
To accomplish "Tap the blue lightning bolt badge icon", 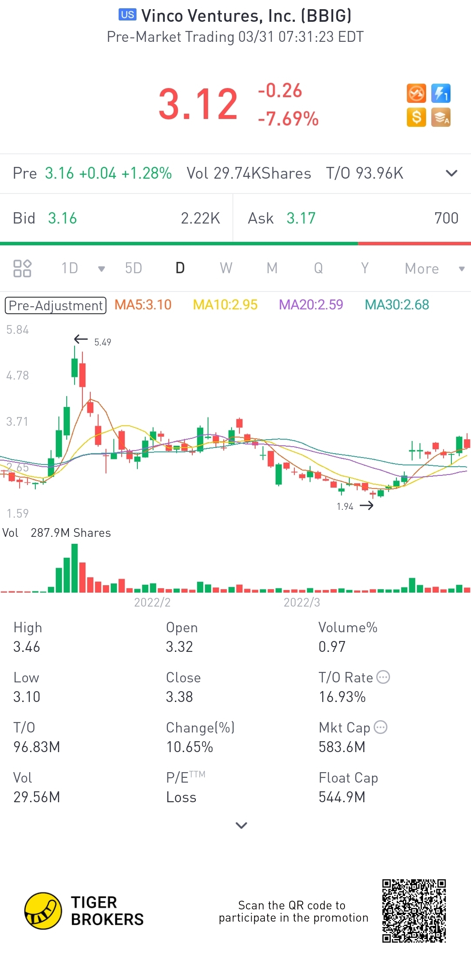I will pyautogui.click(x=441, y=93).
